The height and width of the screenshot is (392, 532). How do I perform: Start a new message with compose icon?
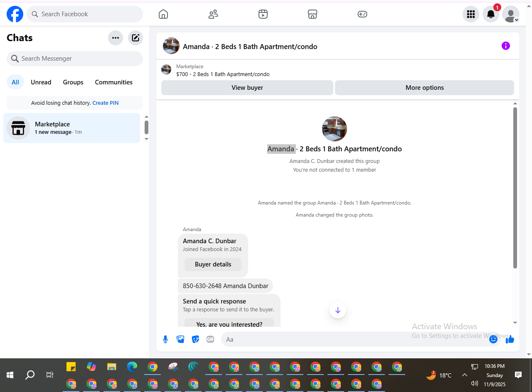click(x=135, y=38)
